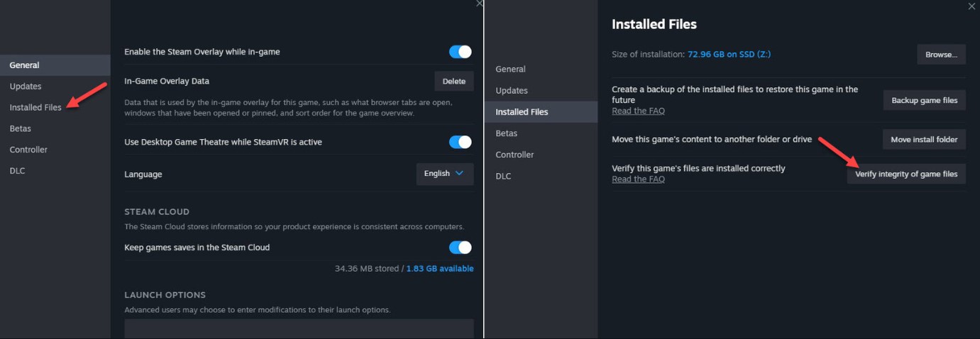The height and width of the screenshot is (339, 980).
Task: Toggle Use Desktop Game Theatre while SteamVR active
Action: (461, 142)
